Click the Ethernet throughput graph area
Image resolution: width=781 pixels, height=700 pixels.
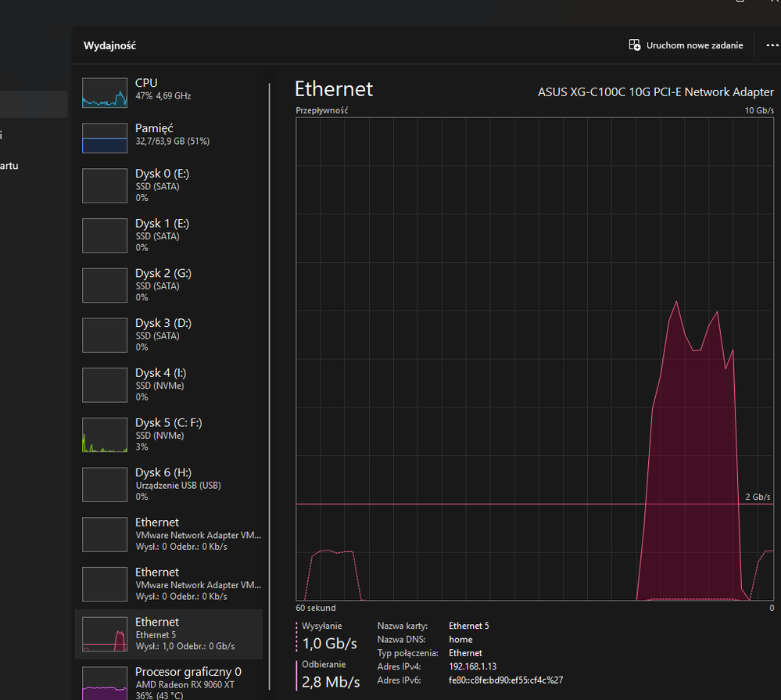pyautogui.click(x=535, y=359)
